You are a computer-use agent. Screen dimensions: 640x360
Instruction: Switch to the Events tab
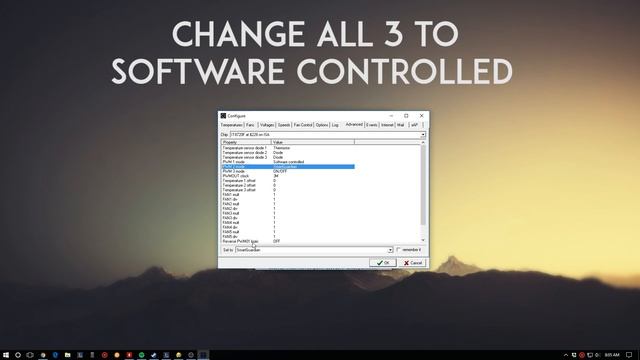tap(371, 125)
